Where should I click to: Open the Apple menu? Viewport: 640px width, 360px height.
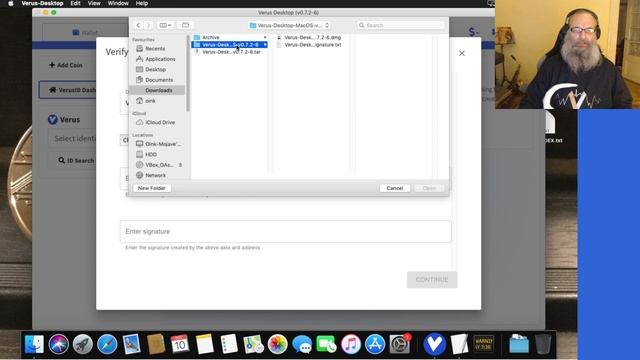[x=11, y=3]
